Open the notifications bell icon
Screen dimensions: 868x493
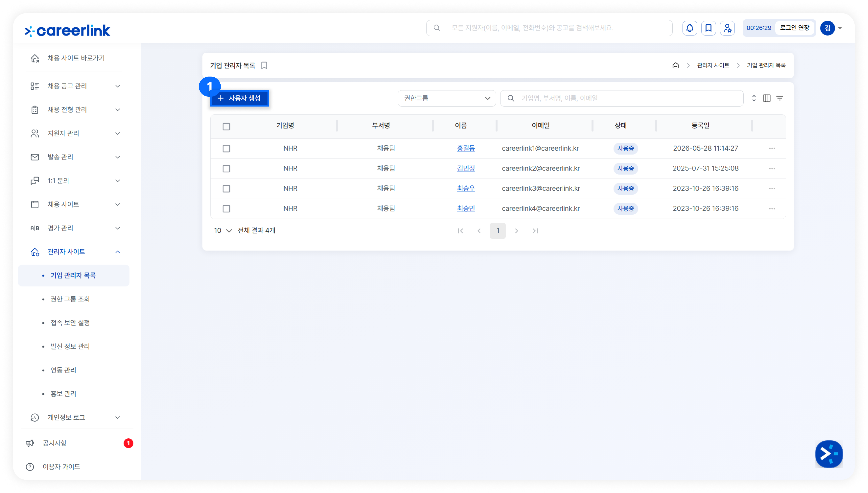point(689,28)
